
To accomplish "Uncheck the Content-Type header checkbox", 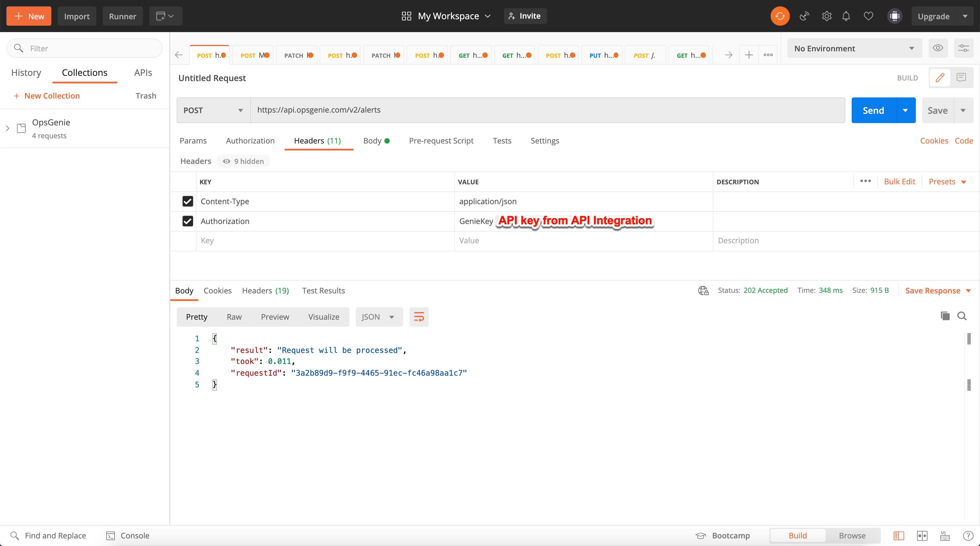I will [188, 201].
